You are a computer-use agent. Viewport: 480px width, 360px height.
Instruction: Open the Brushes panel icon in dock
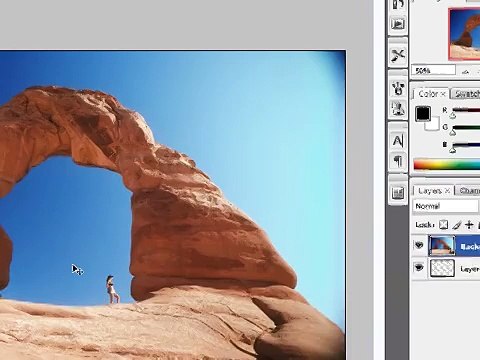pyautogui.click(x=398, y=89)
